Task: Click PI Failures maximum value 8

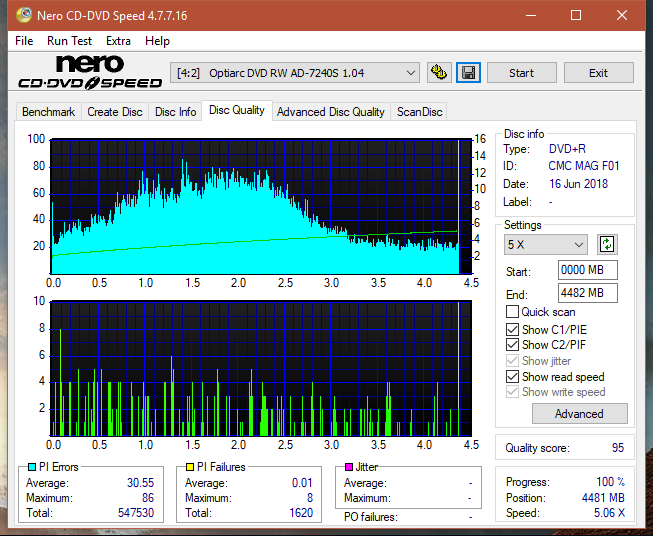Action: 310,498
